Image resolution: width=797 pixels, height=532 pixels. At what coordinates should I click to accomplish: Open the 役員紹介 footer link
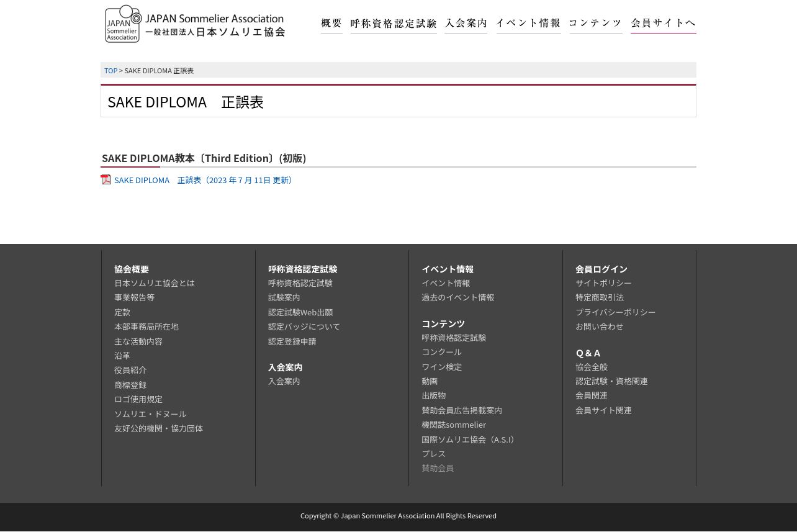[x=130, y=370]
